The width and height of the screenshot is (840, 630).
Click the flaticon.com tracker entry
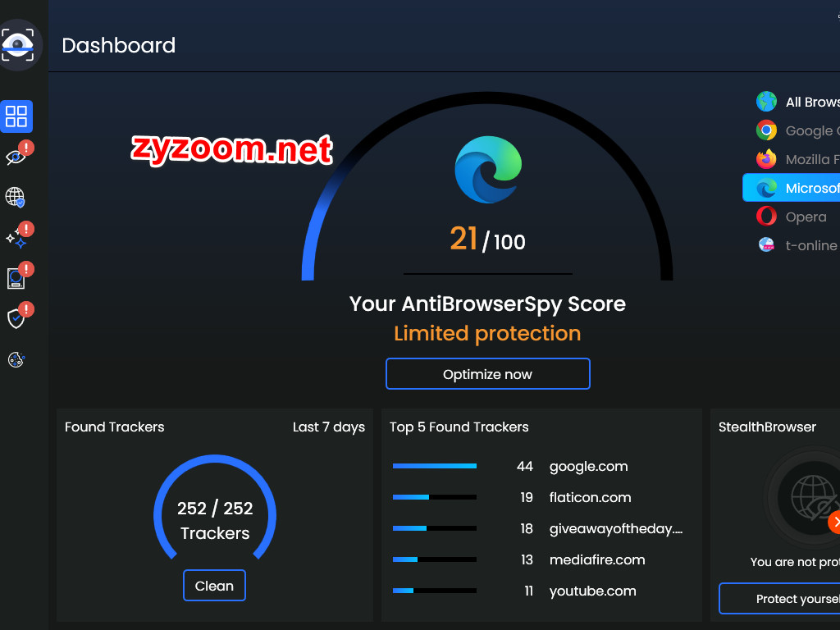[590, 498]
